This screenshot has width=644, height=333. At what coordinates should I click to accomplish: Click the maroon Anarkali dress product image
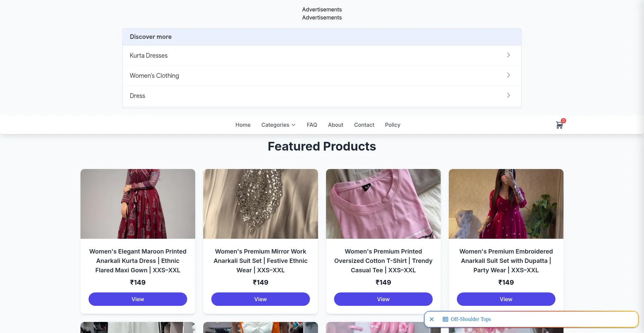138,204
